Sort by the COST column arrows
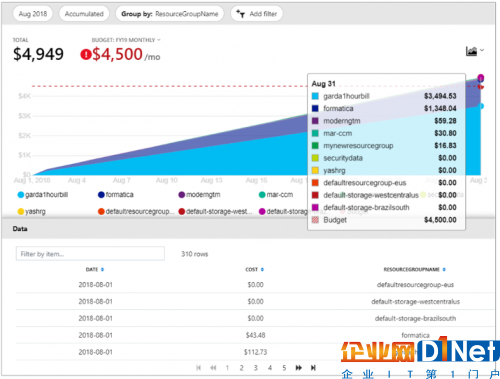Viewport: 500px width, 379px height. [262, 269]
